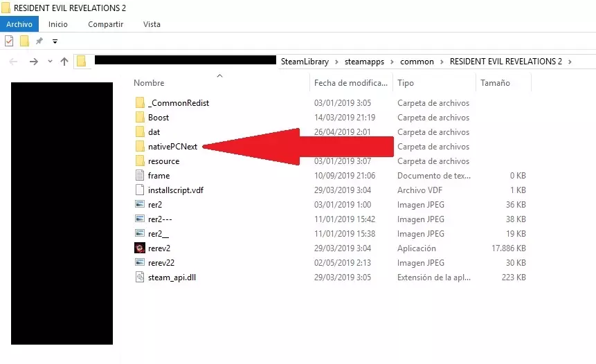Click the frame file name
Image resolution: width=596 pixels, height=364 pixels.
[159, 176]
